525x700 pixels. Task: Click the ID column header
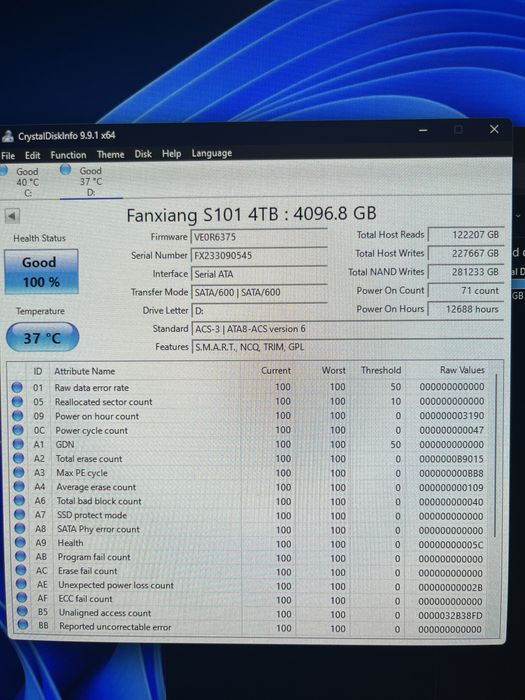[x=38, y=371]
